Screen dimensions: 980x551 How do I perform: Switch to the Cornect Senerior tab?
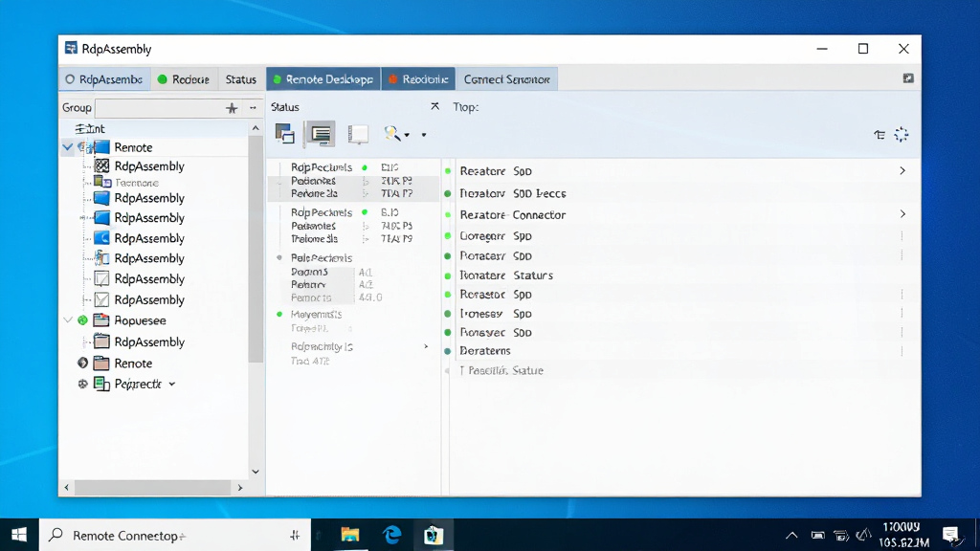pos(507,79)
